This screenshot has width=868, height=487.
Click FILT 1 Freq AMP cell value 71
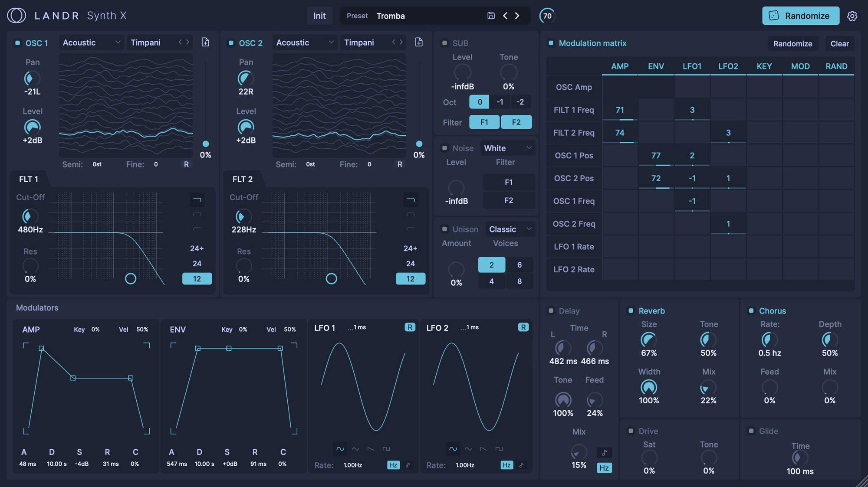620,110
